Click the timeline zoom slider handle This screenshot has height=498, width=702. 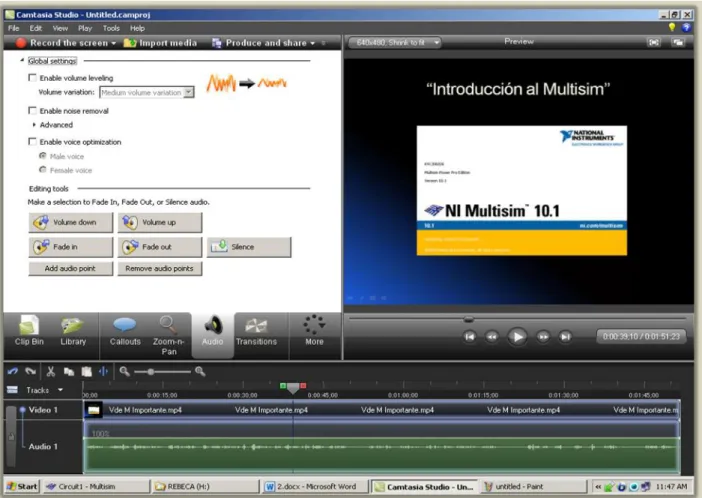(x=151, y=372)
